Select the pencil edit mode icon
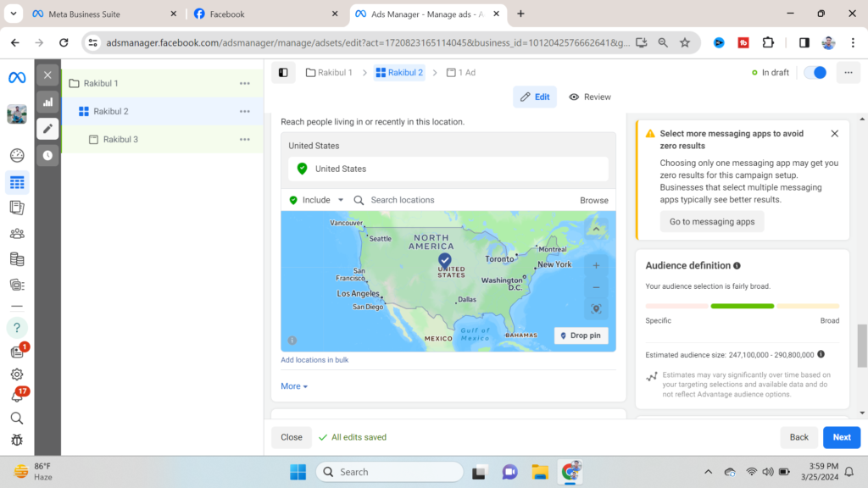Viewport: 868px width, 488px height. click(x=47, y=129)
